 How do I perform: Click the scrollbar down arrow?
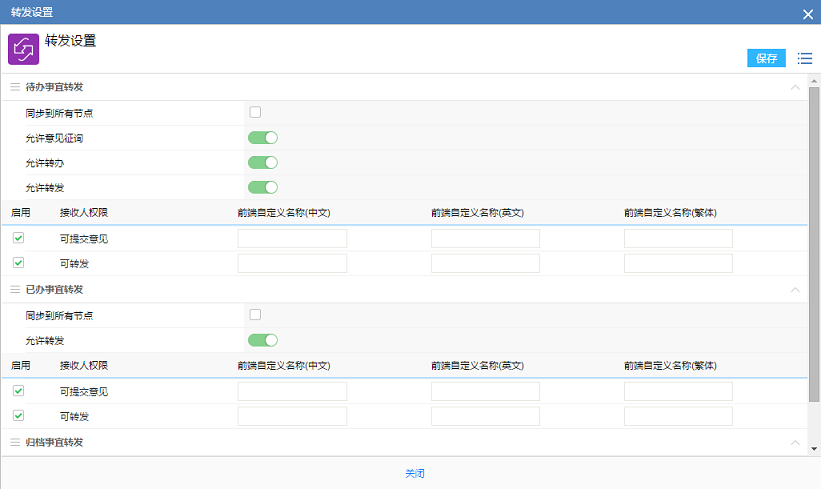click(814, 449)
